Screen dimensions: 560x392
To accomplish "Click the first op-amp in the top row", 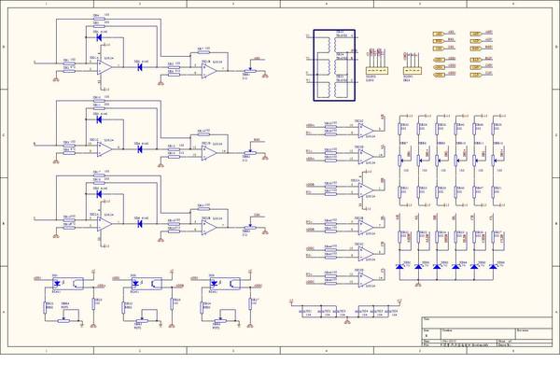I will click(x=101, y=70).
